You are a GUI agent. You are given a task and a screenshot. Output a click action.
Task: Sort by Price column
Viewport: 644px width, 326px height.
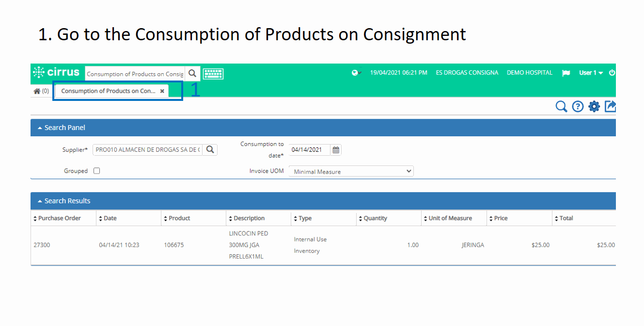498,218
